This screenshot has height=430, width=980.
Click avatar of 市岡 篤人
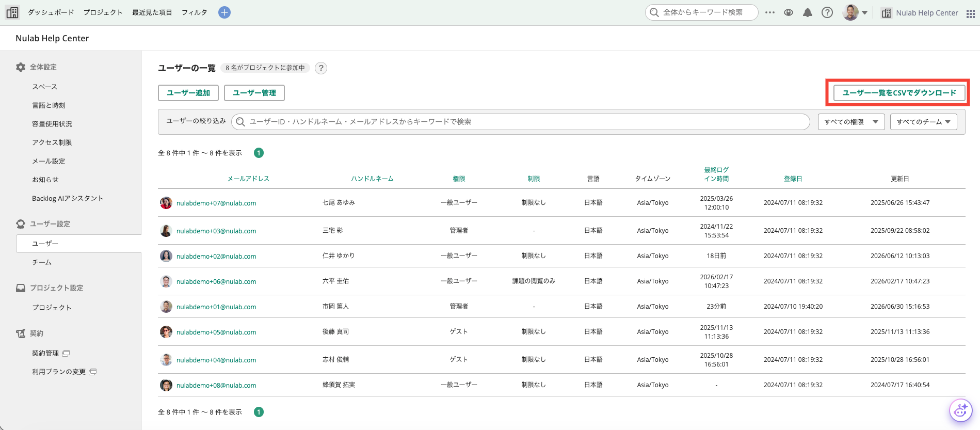pyautogui.click(x=166, y=307)
